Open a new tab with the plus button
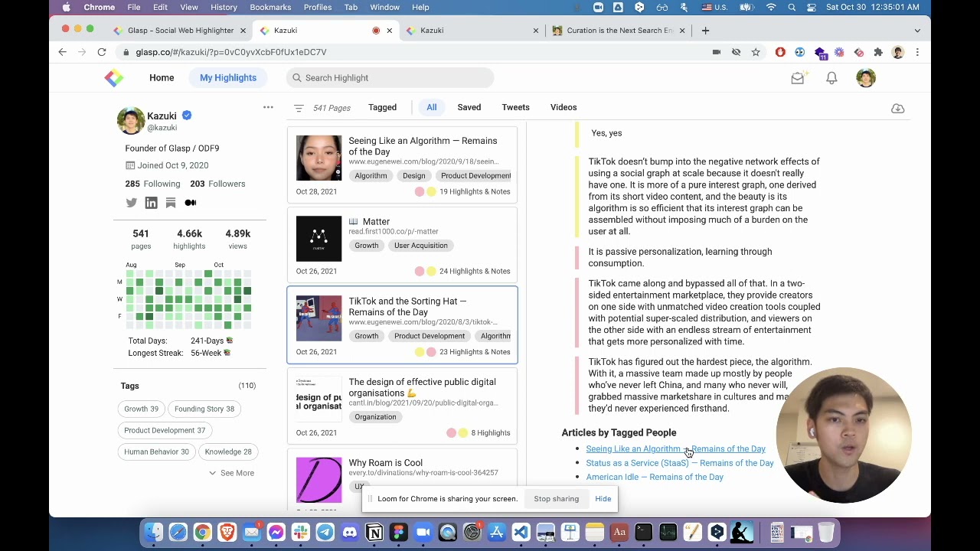The height and width of the screenshot is (551, 980). click(x=705, y=31)
